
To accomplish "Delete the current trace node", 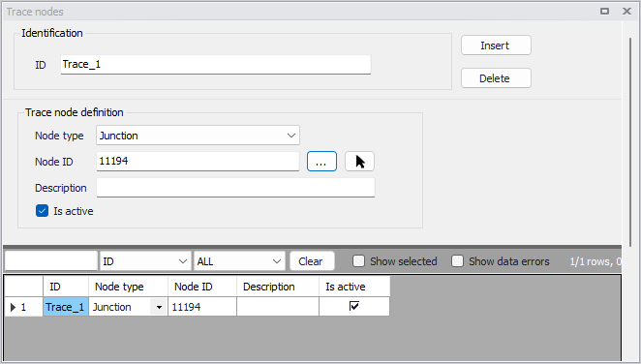I will [x=496, y=78].
